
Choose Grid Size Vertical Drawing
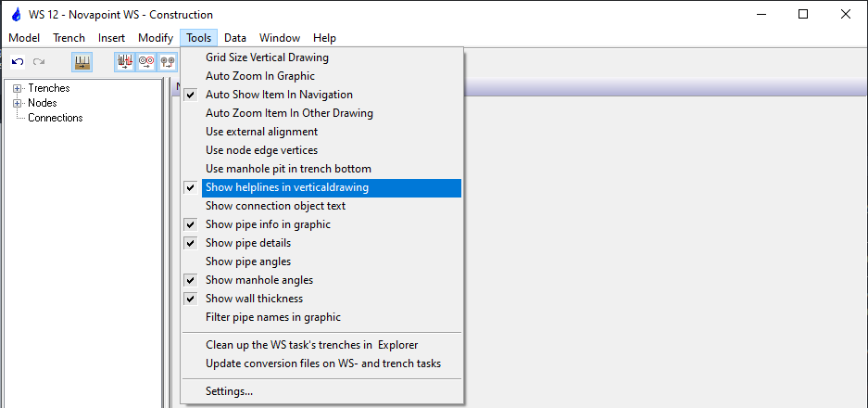pos(267,57)
